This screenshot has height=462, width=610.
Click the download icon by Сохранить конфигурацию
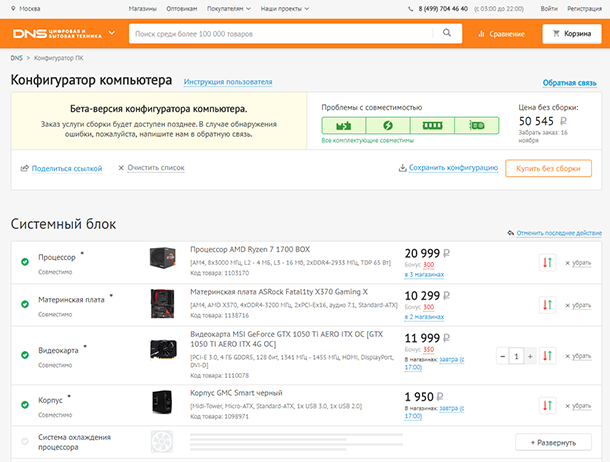point(403,168)
